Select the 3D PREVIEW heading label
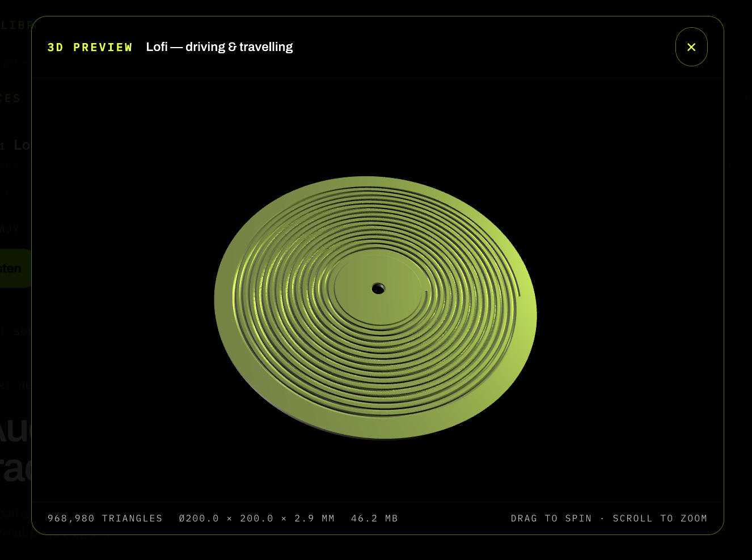The width and height of the screenshot is (752, 560). (x=90, y=47)
